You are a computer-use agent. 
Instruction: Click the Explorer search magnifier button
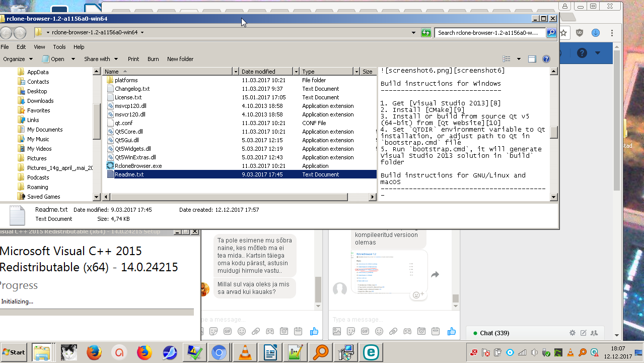coord(551,33)
